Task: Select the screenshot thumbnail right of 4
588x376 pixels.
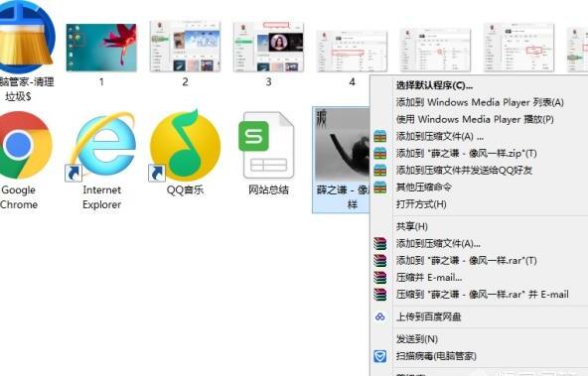Action: click(435, 51)
